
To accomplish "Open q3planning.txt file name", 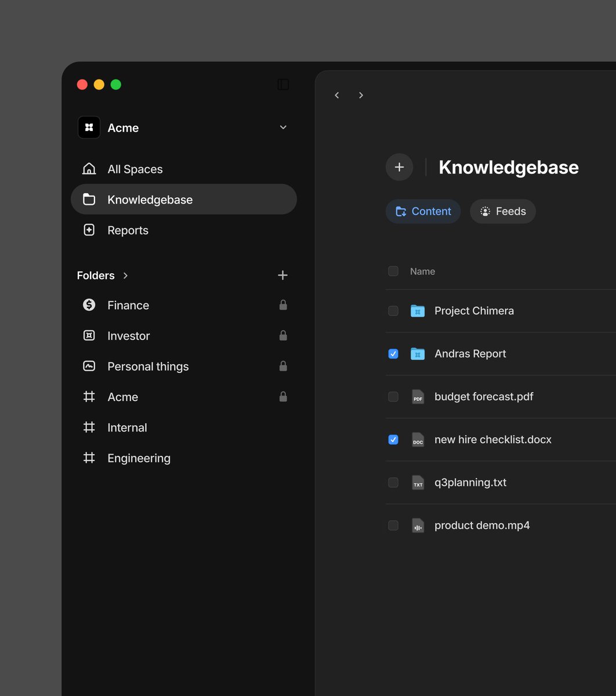I will pyautogui.click(x=470, y=483).
